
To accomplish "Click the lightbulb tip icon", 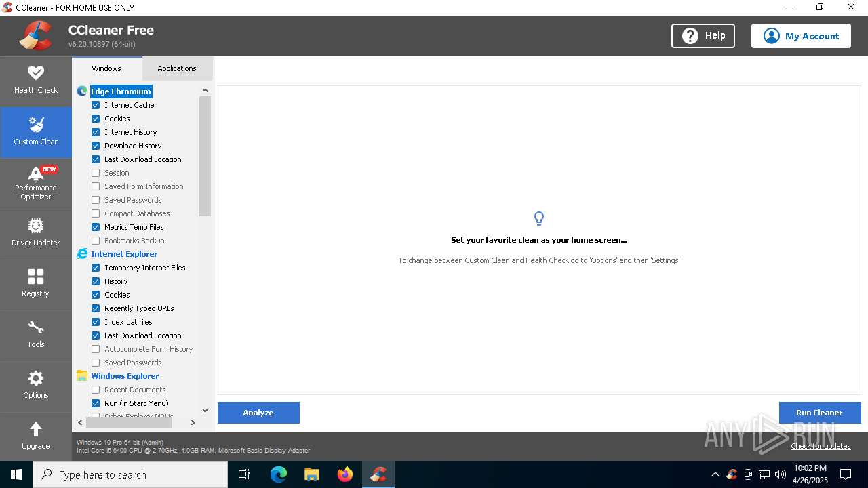I will click(x=539, y=218).
